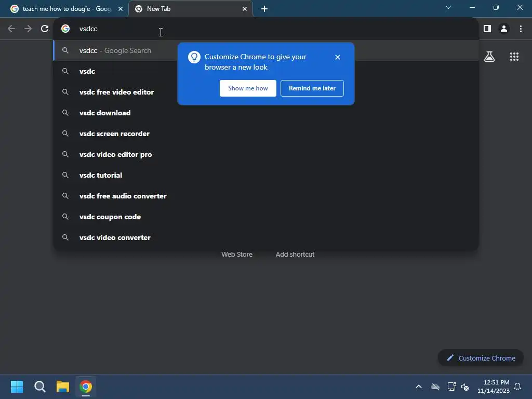Choose 'vsdc download' suggestion
Image resolution: width=532 pixels, height=399 pixels.
(266, 113)
